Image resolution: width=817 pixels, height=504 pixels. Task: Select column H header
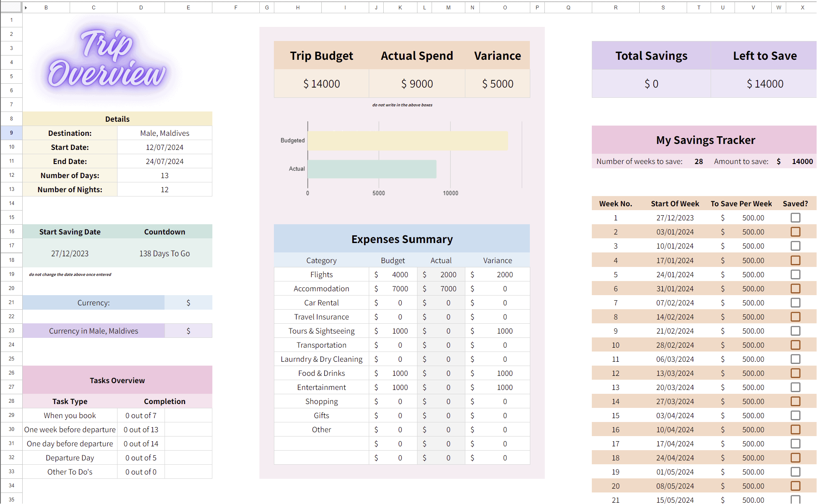(297, 7)
